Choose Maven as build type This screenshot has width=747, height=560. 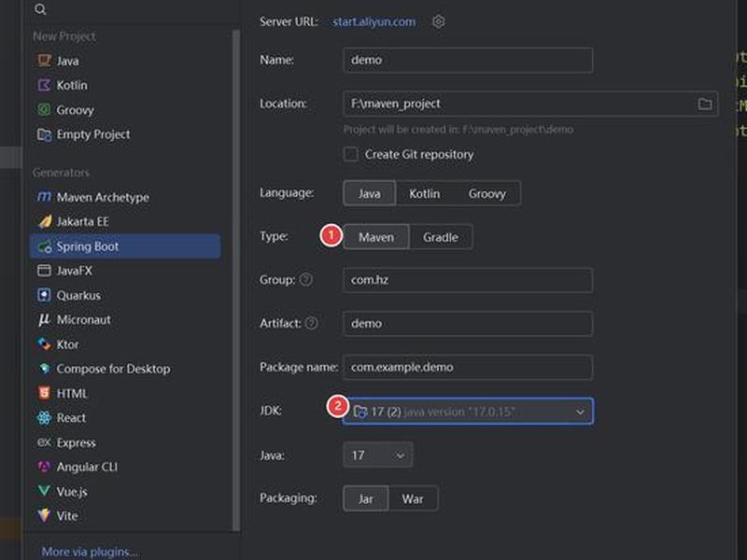[376, 237]
